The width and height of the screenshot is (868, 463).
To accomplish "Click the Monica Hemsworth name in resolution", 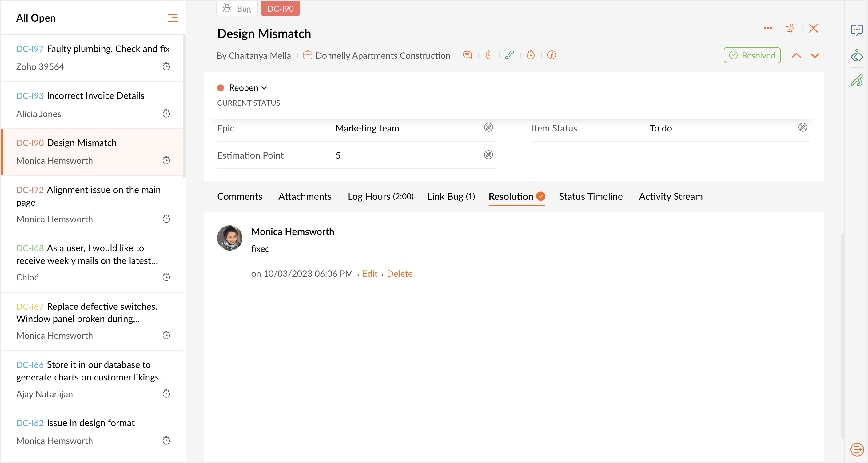I will [293, 232].
